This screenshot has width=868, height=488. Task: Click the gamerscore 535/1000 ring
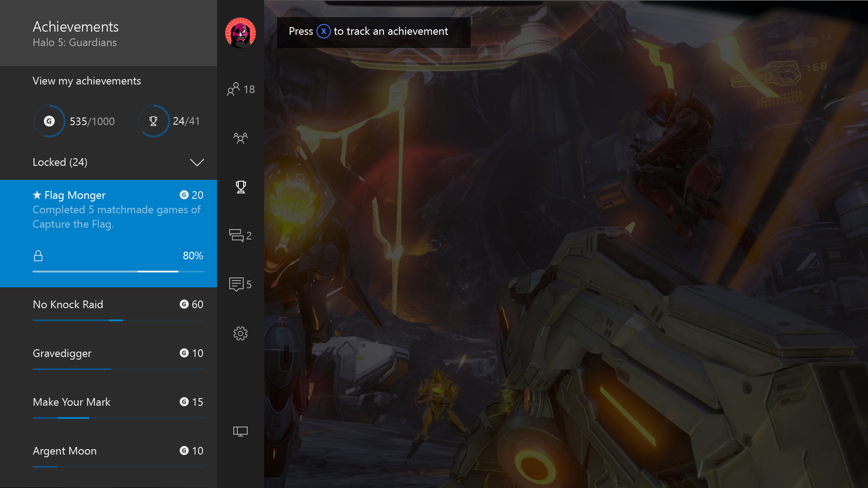click(x=49, y=121)
